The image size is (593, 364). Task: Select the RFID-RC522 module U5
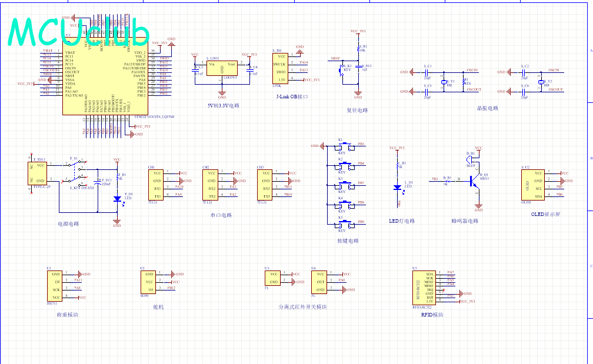(x=424, y=288)
